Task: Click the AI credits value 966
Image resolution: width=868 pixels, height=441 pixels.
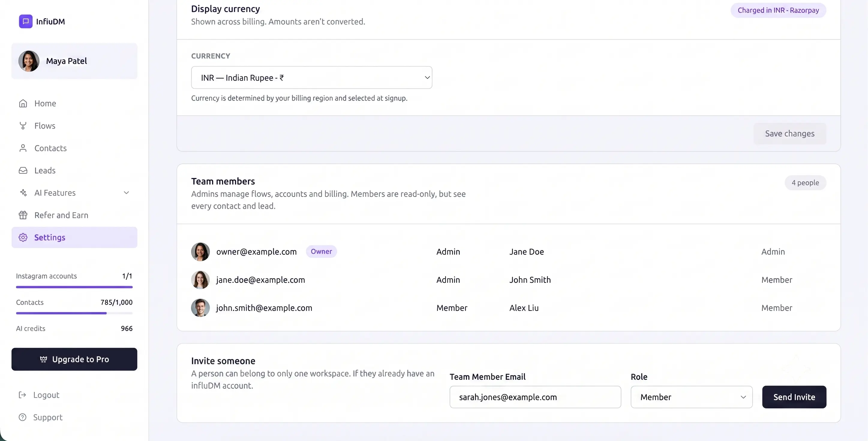Action: point(127,328)
